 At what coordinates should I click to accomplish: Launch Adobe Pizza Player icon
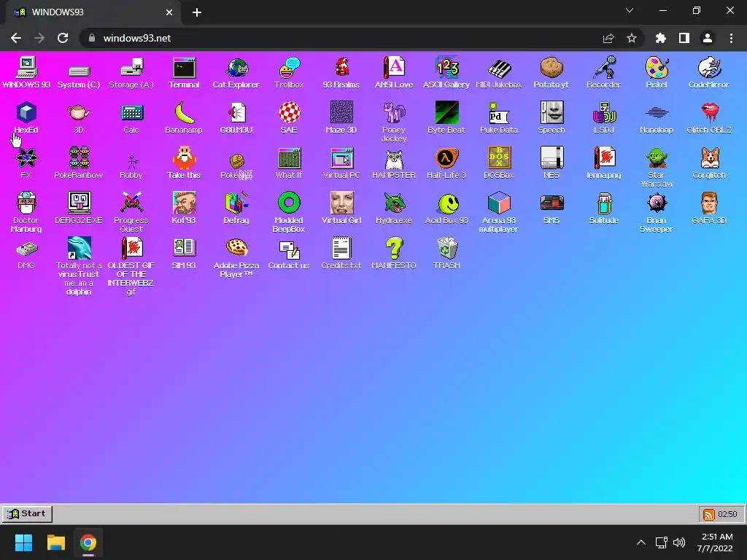click(x=236, y=257)
